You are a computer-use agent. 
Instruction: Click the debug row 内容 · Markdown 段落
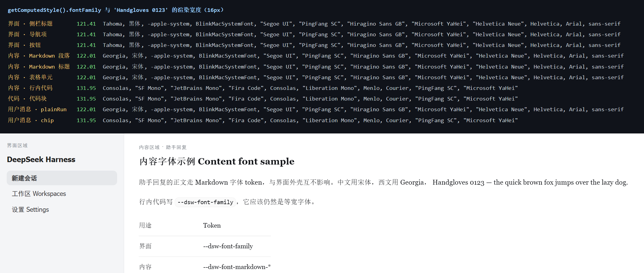[316, 56]
